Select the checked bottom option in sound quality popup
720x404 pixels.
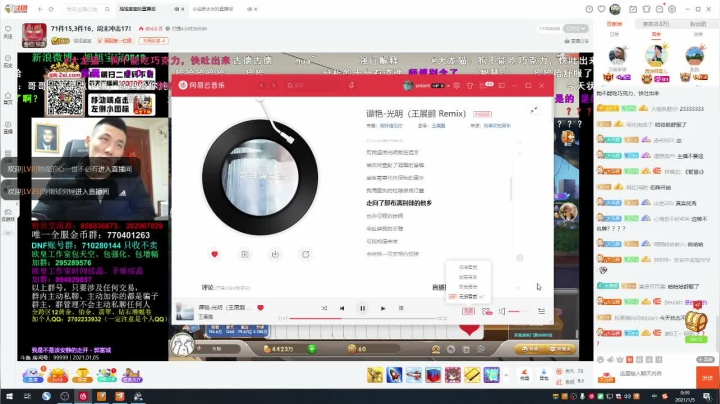[468, 297]
